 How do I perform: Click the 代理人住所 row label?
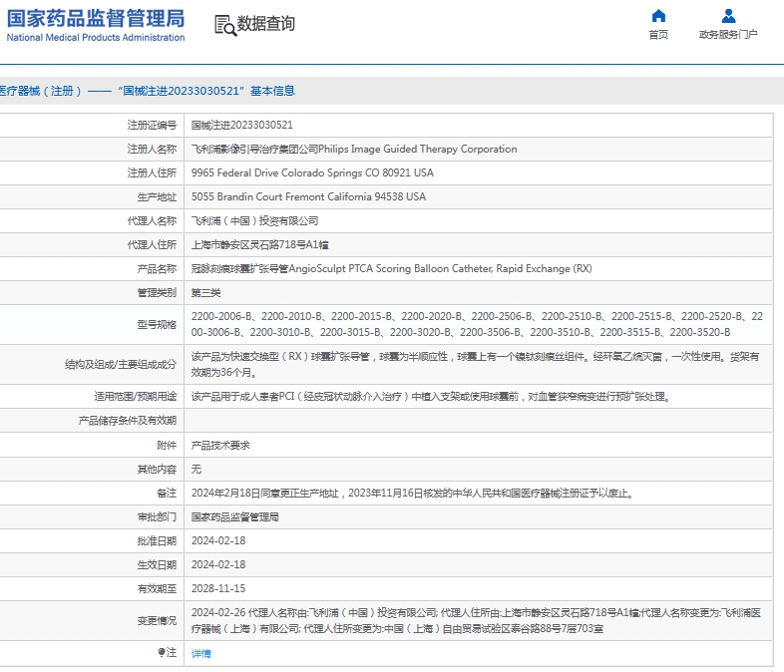152,245
